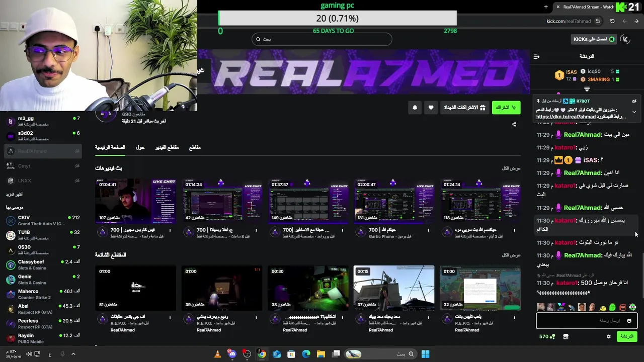Click the green 'الدردشة' send button
This screenshot has width=644, height=362.
pyautogui.click(x=627, y=336)
